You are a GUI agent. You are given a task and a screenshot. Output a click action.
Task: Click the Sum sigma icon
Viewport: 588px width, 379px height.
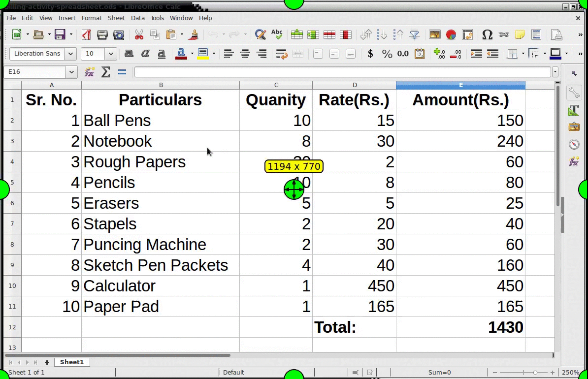coord(105,72)
